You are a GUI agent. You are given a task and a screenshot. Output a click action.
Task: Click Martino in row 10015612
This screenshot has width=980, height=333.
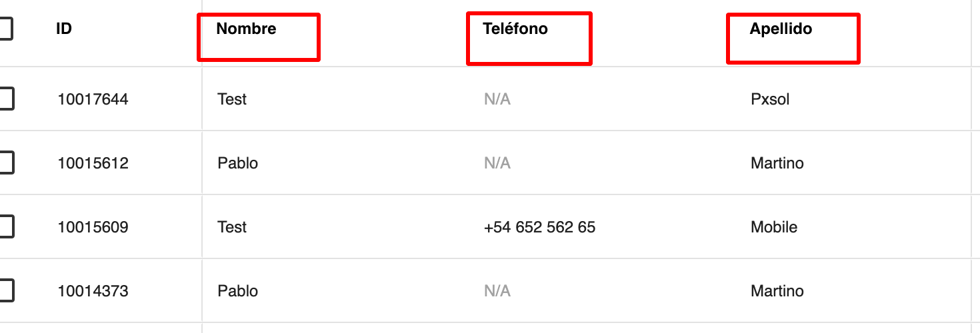pyautogui.click(x=777, y=163)
